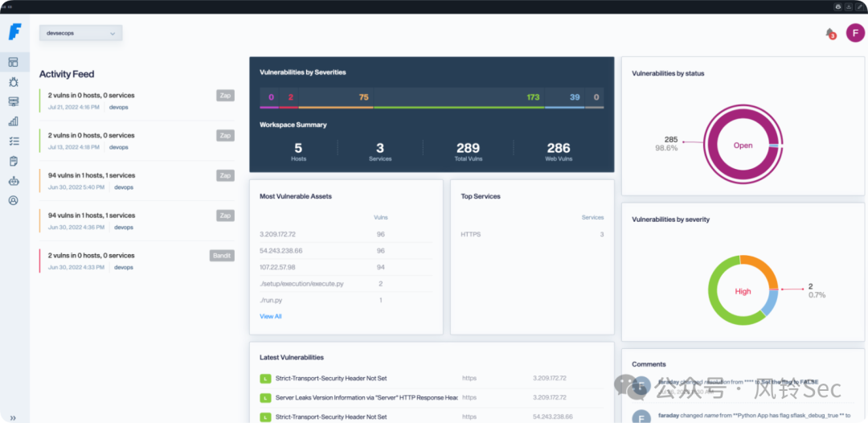
Task: Click the 286 Web Vulns stat
Action: pos(559,151)
